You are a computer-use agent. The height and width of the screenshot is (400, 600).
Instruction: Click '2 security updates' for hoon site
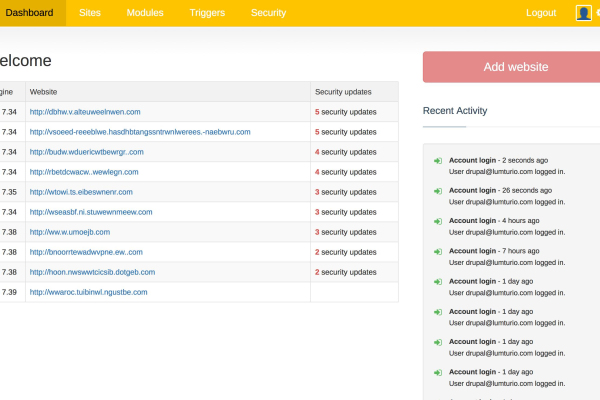(346, 272)
